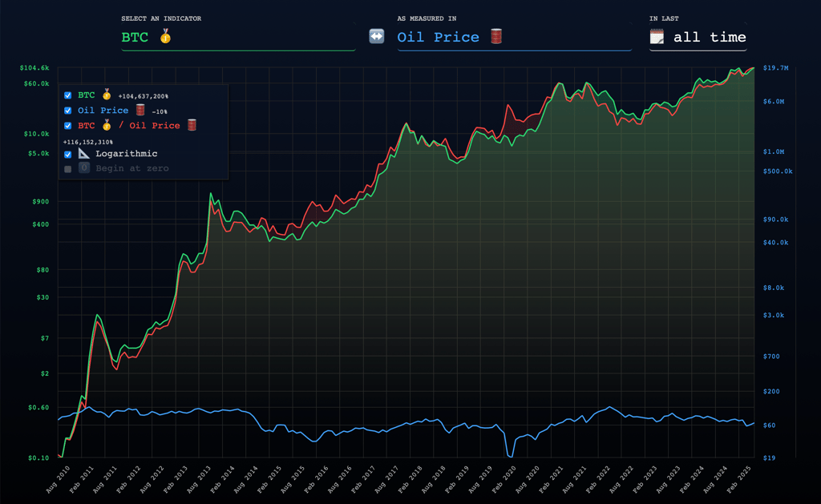The height and width of the screenshot is (504, 821).
Task: Click the blue 'Oil Price' legend label
Action: (103, 111)
